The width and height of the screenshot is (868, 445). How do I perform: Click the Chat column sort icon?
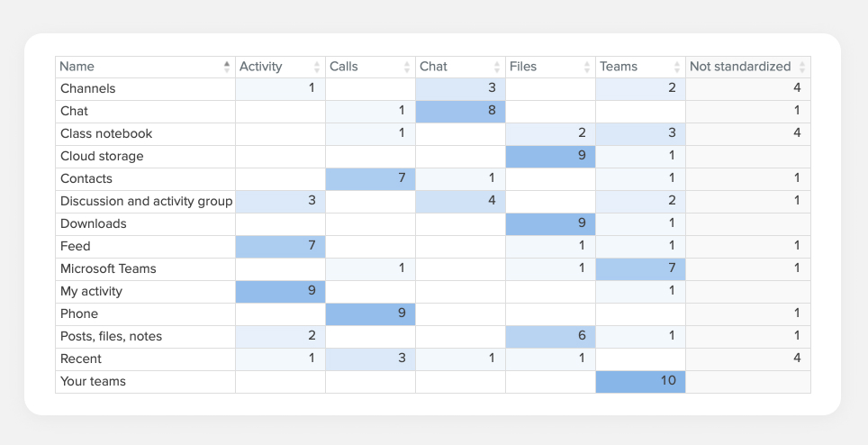coord(496,67)
